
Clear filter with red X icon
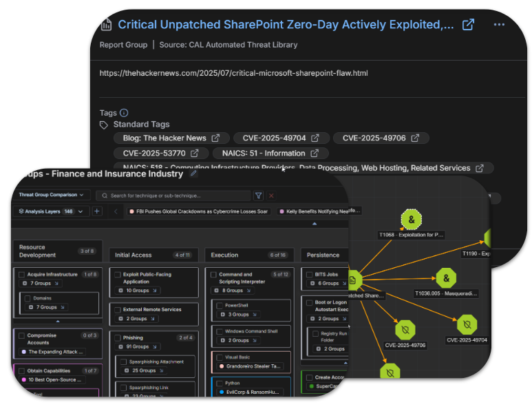point(271,196)
